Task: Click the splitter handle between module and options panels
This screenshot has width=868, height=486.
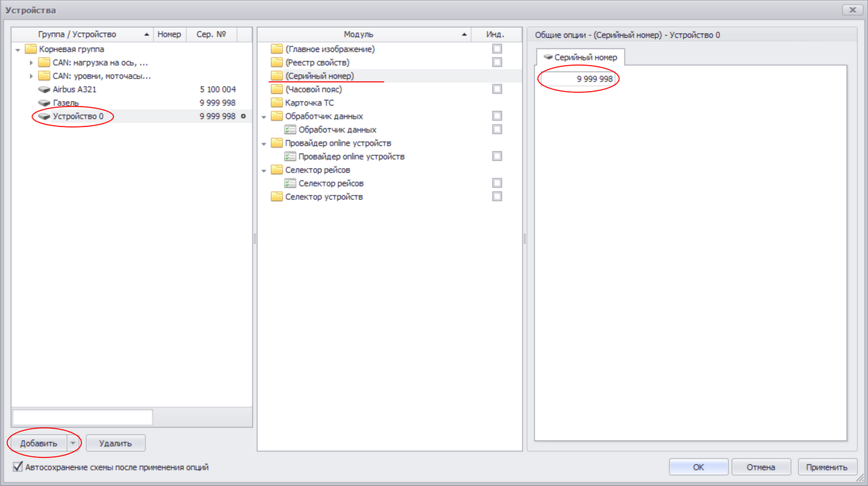Action: tap(525, 239)
